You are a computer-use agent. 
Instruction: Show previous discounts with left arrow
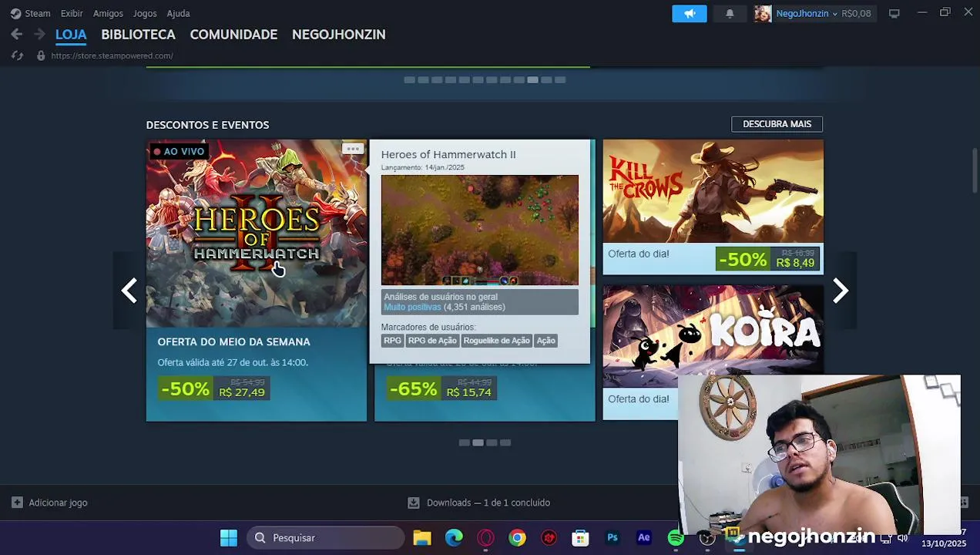[x=129, y=291]
